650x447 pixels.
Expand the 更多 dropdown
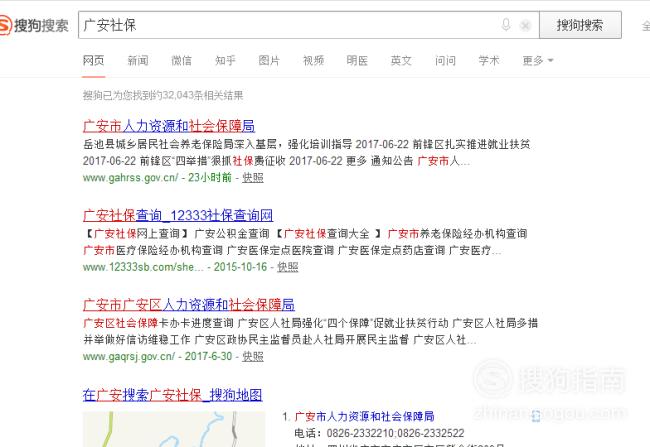pos(538,61)
